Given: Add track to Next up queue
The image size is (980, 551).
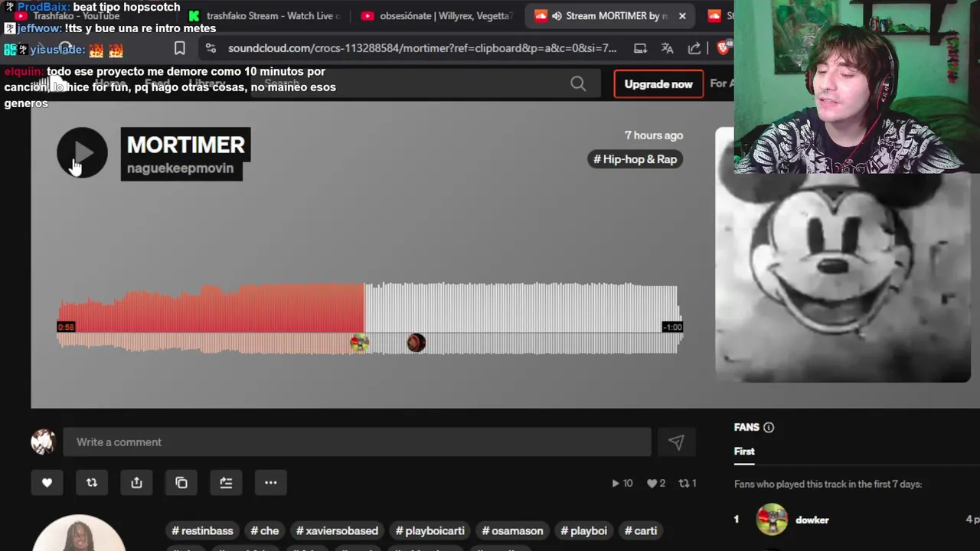Looking at the screenshot, I should coord(226,482).
